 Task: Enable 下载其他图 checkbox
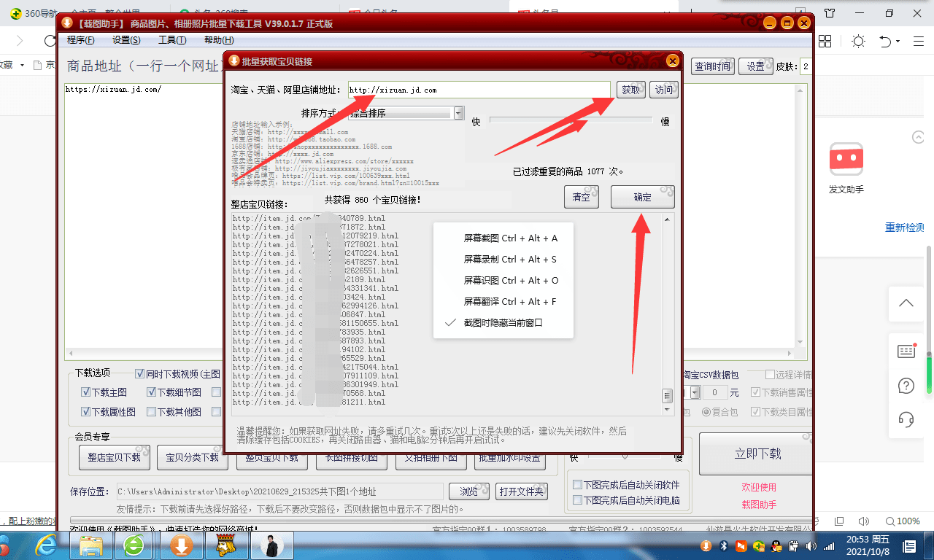point(151,412)
